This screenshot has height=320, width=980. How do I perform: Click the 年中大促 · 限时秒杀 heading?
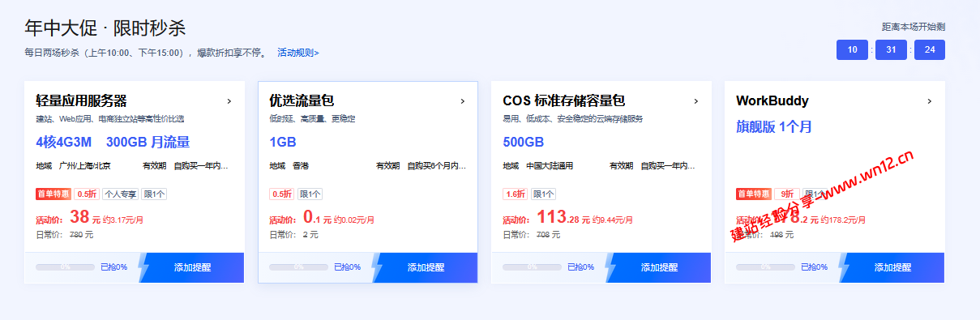[105, 28]
